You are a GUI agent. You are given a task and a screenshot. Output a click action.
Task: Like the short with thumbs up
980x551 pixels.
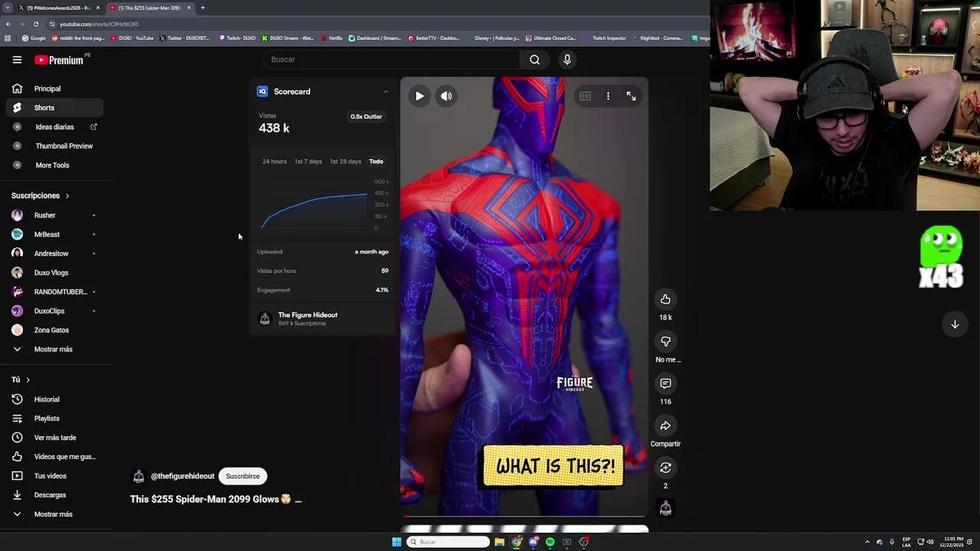[665, 299]
